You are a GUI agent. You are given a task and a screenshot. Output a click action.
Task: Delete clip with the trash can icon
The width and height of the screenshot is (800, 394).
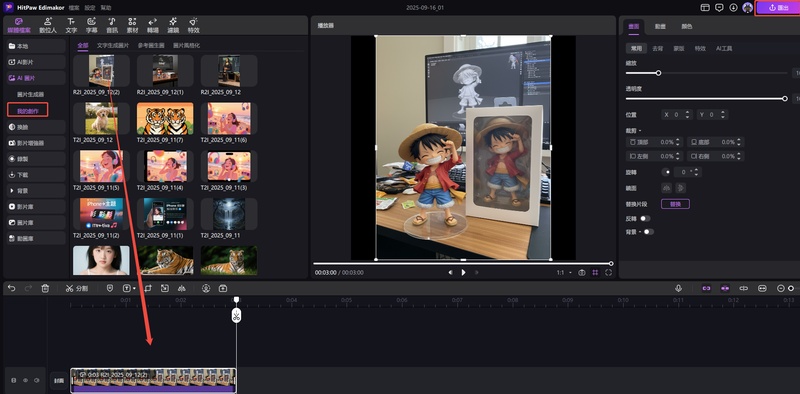point(45,288)
